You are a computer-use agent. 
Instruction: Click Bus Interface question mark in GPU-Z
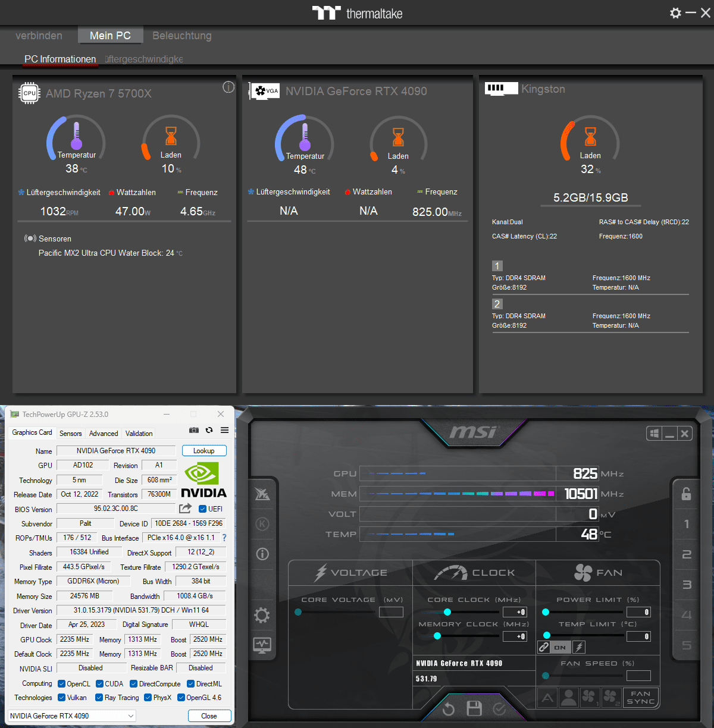[x=224, y=538]
